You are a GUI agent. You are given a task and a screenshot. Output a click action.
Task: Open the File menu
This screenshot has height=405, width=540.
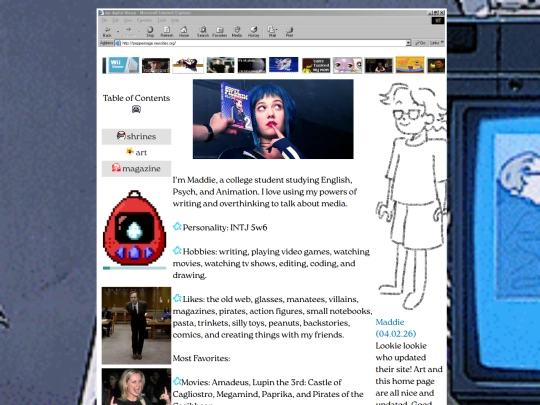[104, 20]
